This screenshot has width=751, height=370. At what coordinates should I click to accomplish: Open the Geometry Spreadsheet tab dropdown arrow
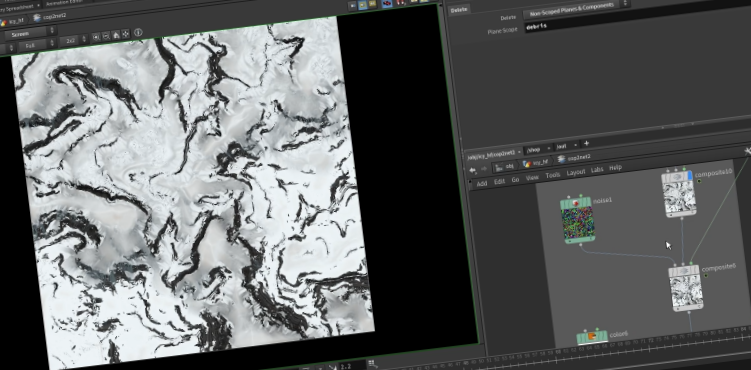38,5
